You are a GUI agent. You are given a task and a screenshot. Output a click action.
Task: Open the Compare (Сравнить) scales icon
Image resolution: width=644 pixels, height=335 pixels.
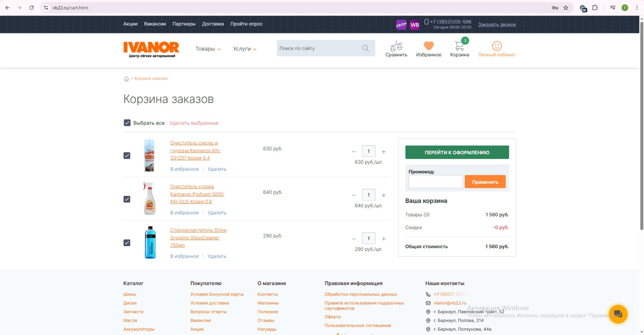(396, 46)
